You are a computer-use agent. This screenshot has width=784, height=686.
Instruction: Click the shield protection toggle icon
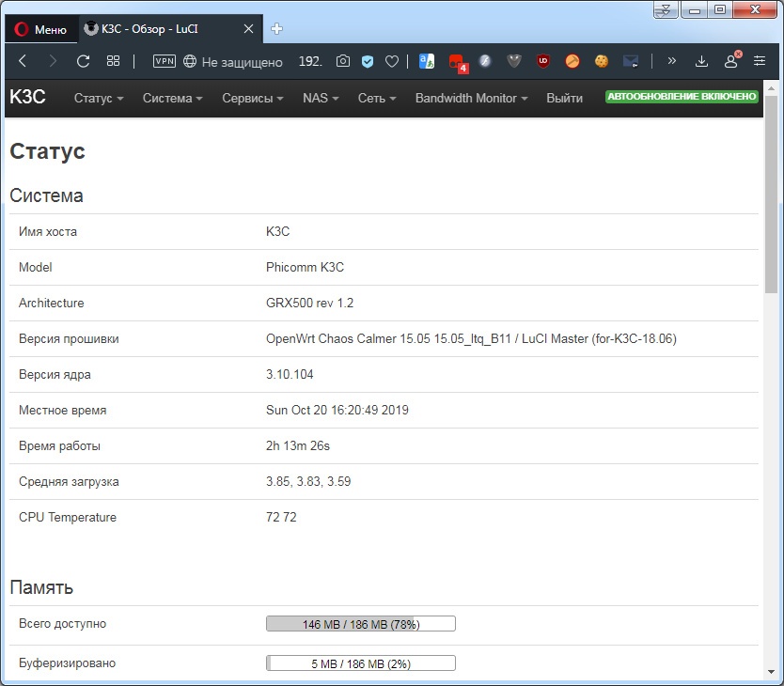tap(367, 61)
